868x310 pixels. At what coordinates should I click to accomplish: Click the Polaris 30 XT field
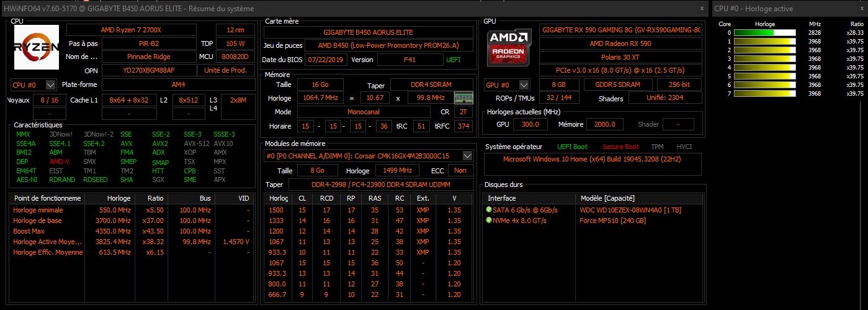pos(621,57)
